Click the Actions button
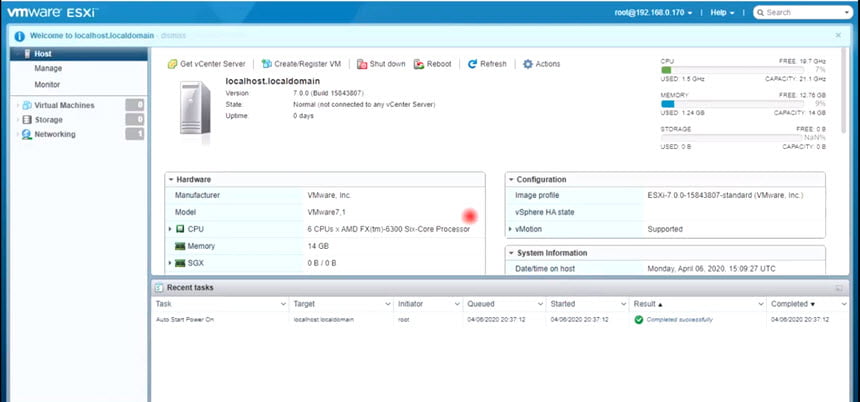The height and width of the screenshot is (402, 860). [x=541, y=64]
